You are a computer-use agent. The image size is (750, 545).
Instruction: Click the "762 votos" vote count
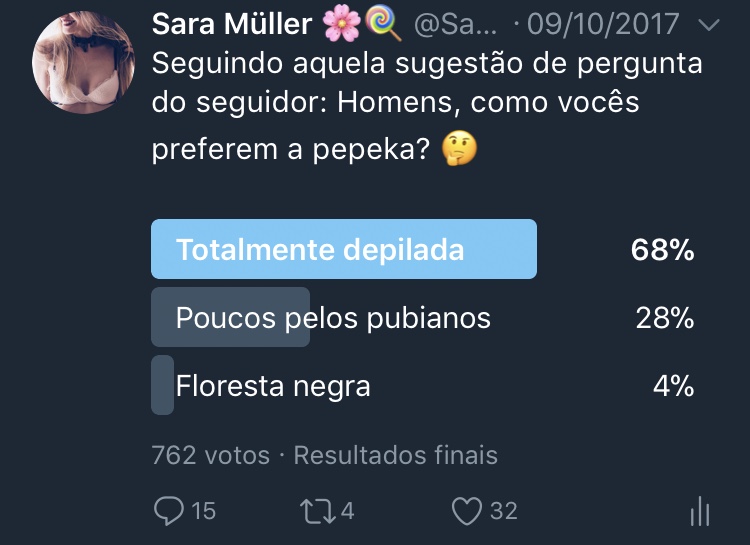pos(210,455)
